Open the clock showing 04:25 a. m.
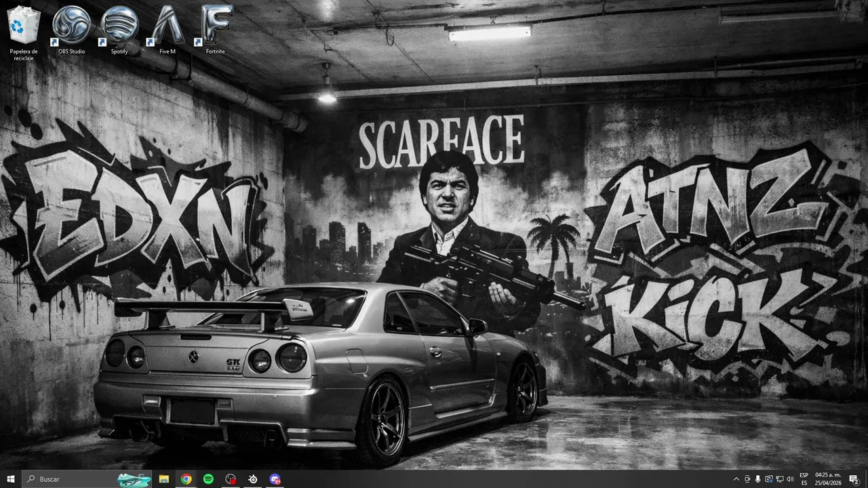This screenshot has height=488, width=868. click(x=828, y=479)
